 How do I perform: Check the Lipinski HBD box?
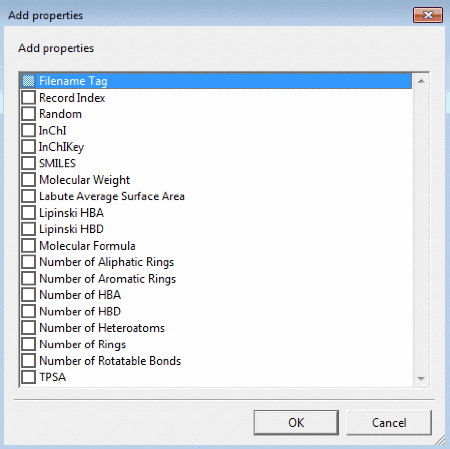point(28,229)
